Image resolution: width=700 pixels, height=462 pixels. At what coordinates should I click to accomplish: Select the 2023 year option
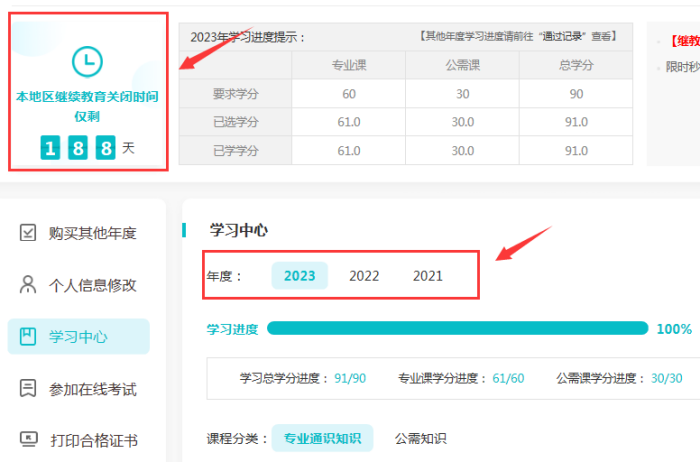tap(299, 276)
